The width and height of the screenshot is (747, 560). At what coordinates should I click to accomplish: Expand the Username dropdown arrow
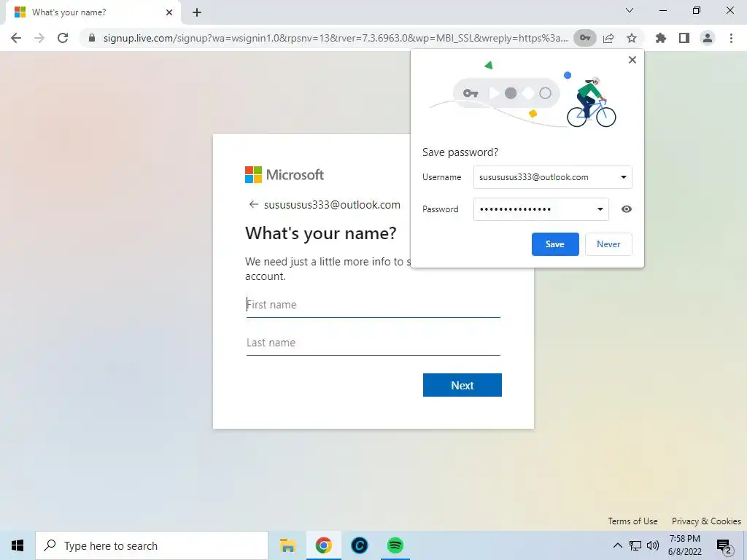coord(623,177)
